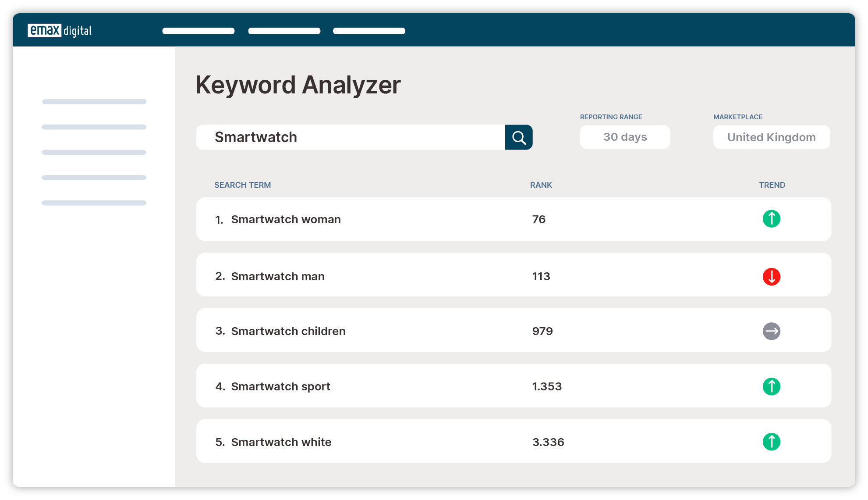This screenshot has width=868, height=500.
Task: Click the rank value 113
Action: coord(541,276)
